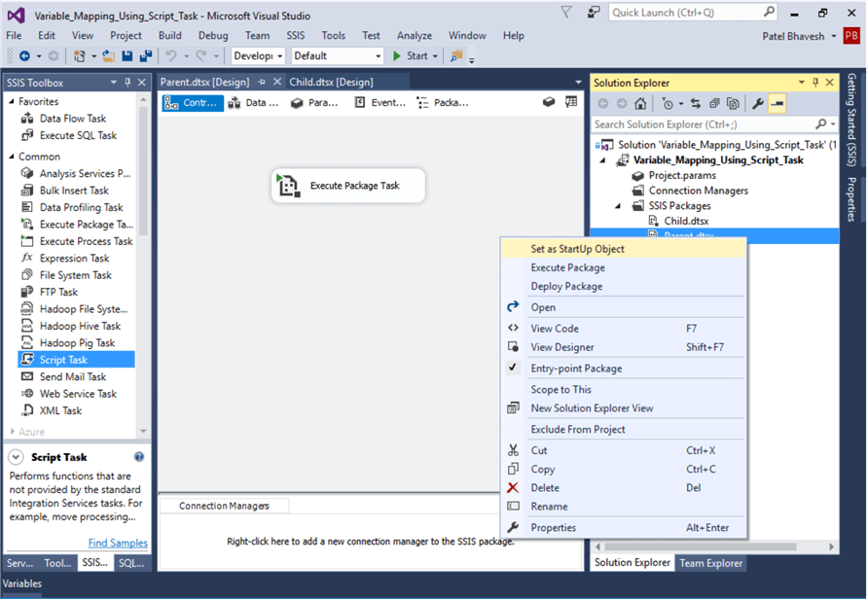Viewport: 868px width, 599px height.
Task: Select Execute Process Task
Action: [86, 241]
